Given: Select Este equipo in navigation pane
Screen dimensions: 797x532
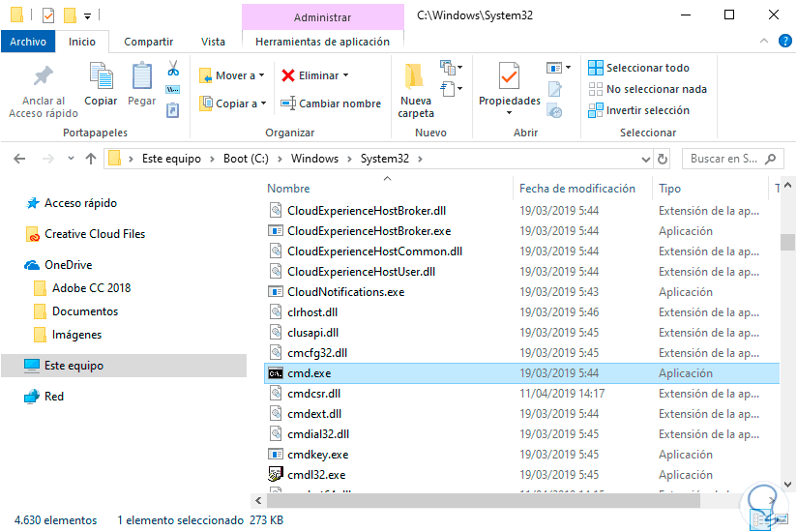Looking at the screenshot, I should [x=124, y=366].
